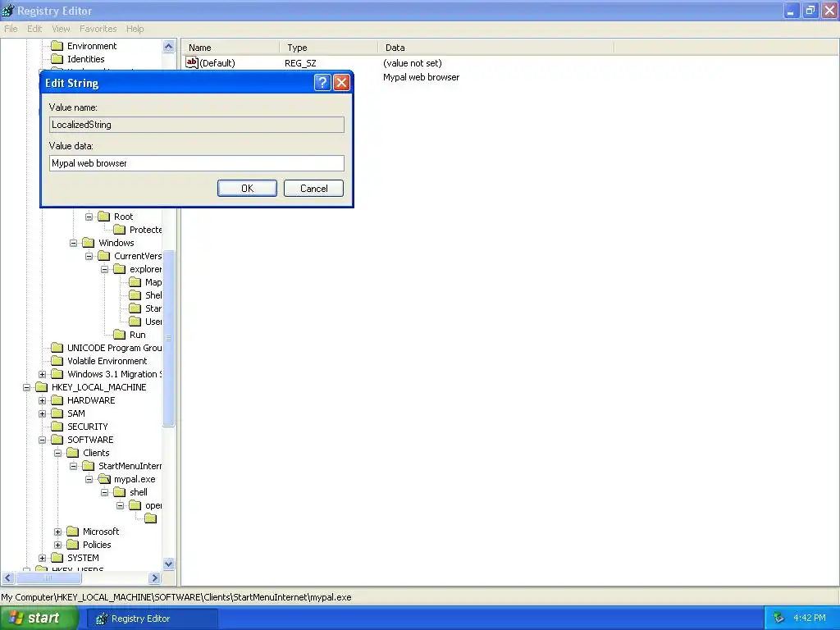Click the Name column header
Image resolution: width=840 pixels, height=630 pixels.
pyautogui.click(x=231, y=48)
